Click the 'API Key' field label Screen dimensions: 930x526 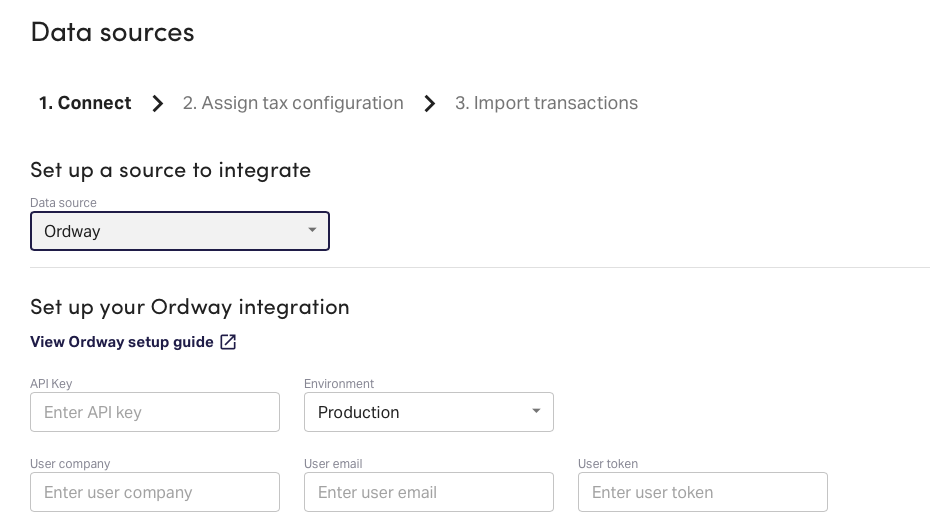[x=51, y=384]
